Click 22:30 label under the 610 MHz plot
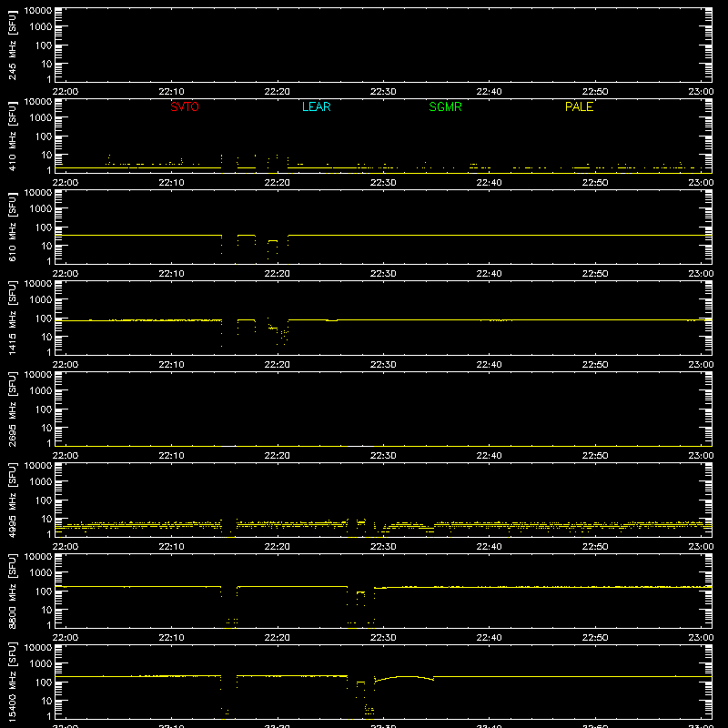This screenshot has height=728, width=728. click(383, 274)
